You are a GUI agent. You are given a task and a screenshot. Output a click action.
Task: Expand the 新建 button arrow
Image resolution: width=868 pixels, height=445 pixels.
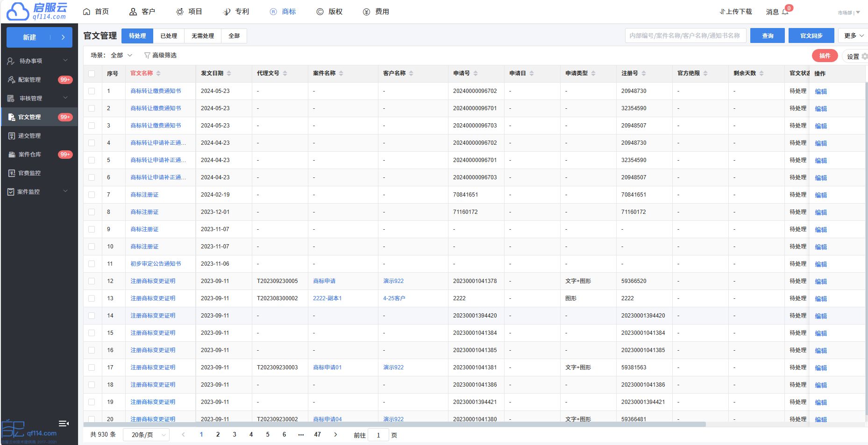(63, 37)
